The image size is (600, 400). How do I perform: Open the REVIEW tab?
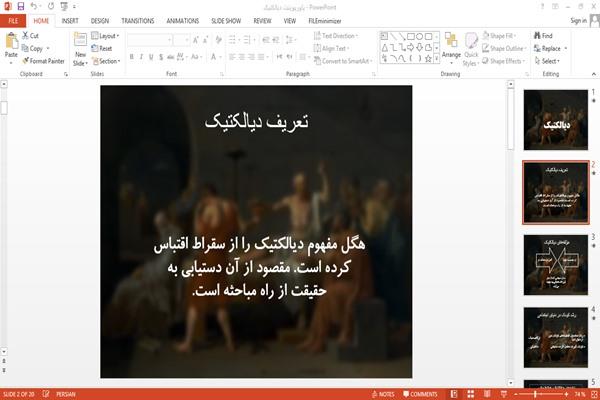click(x=262, y=21)
